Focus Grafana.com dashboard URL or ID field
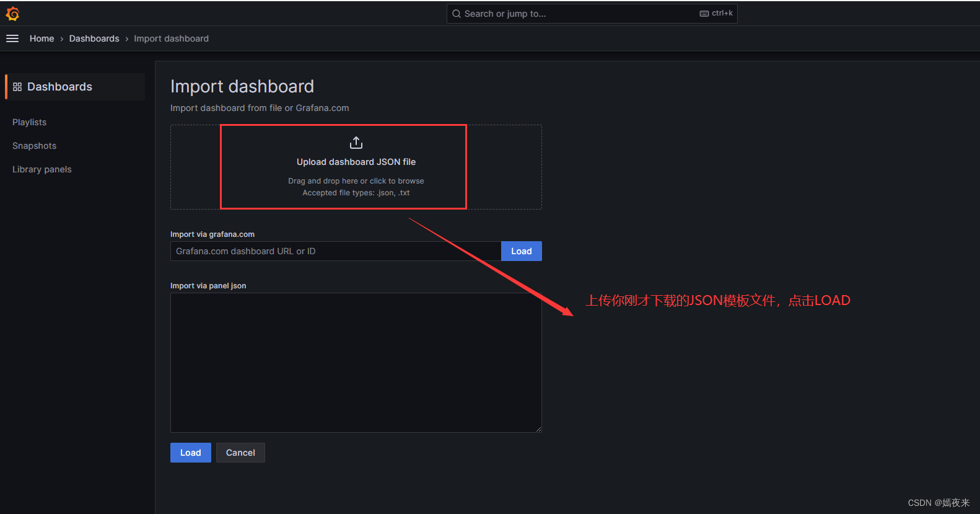980x514 pixels. tap(336, 251)
